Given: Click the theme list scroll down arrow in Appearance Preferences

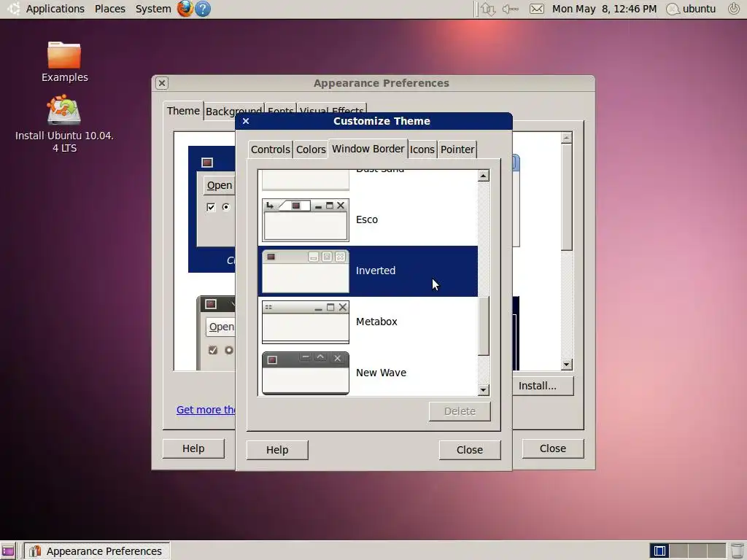Looking at the screenshot, I should [x=566, y=365].
